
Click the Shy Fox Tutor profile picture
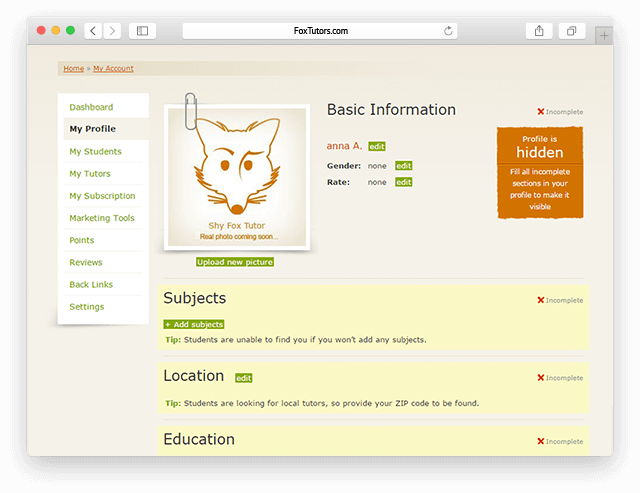[237, 177]
